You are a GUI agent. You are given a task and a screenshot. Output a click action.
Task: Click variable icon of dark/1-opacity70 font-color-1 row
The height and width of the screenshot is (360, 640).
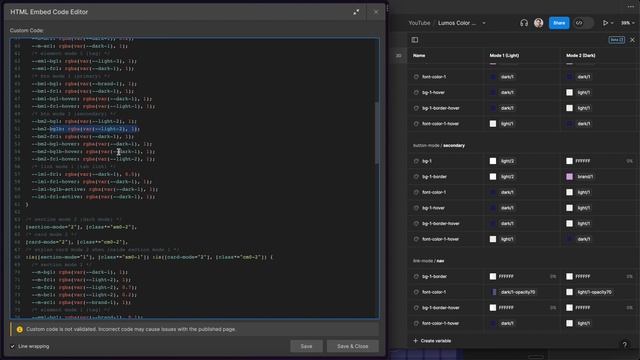(416, 292)
